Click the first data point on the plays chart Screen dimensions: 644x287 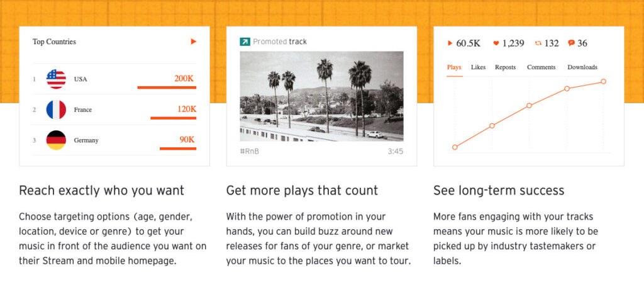(x=455, y=147)
